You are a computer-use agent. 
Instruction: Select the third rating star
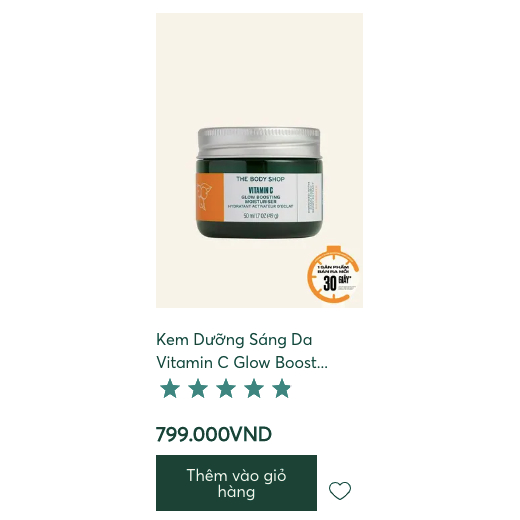(x=226, y=388)
